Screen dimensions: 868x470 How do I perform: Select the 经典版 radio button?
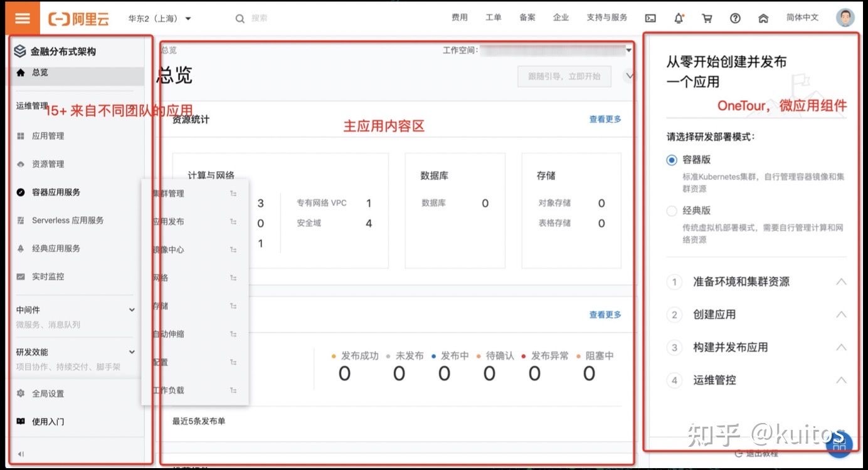tap(672, 211)
